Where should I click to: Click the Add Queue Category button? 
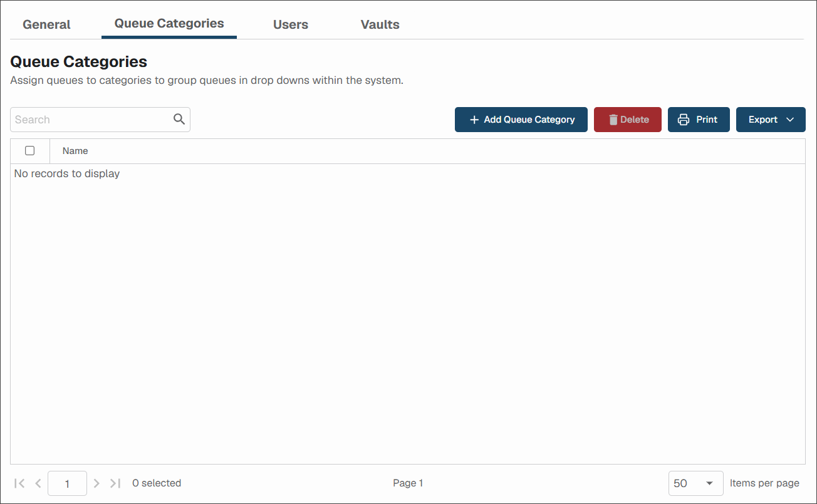click(521, 120)
